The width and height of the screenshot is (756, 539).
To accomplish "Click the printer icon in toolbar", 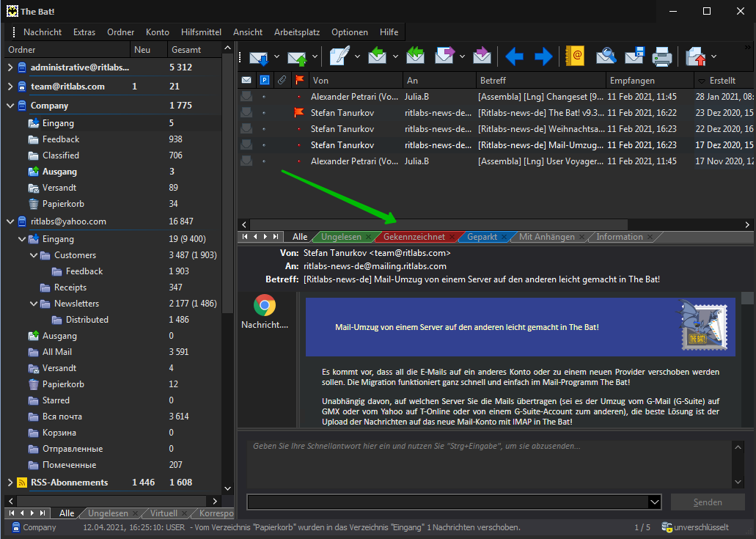I will 662,56.
